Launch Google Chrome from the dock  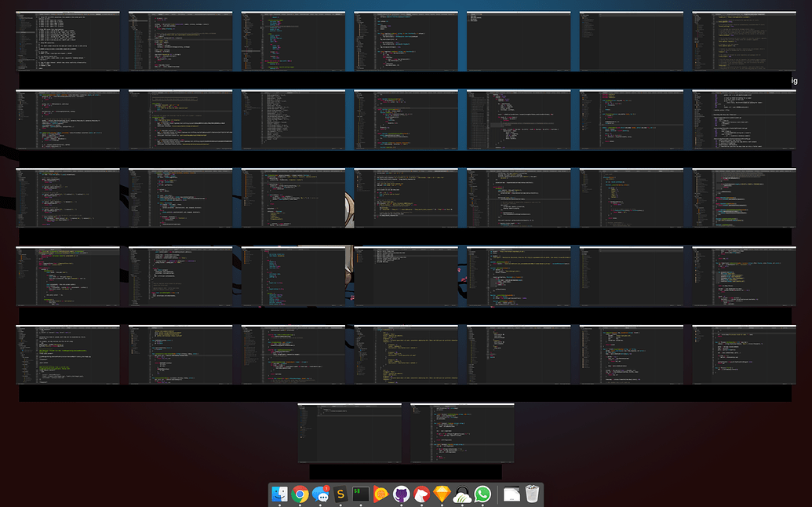[x=300, y=494]
